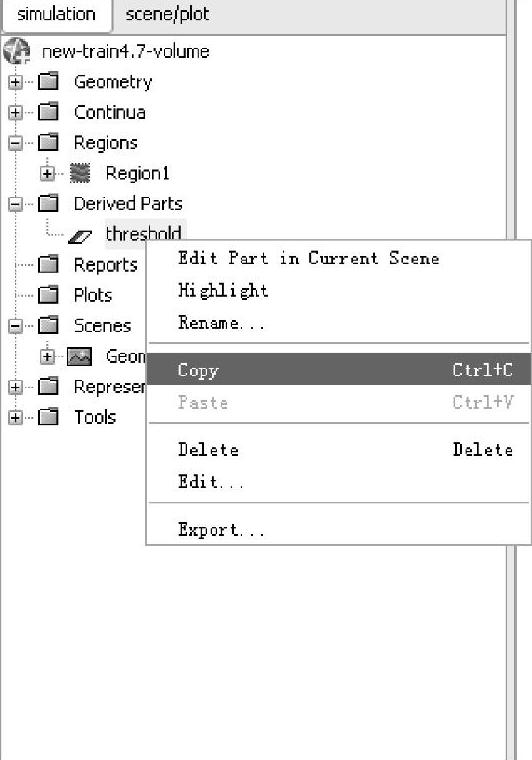Click the new-train4.7-volume simulation icon
Image resolution: width=532 pixels, height=760 pixels.
pyautogui.click(x=16, y=51)
